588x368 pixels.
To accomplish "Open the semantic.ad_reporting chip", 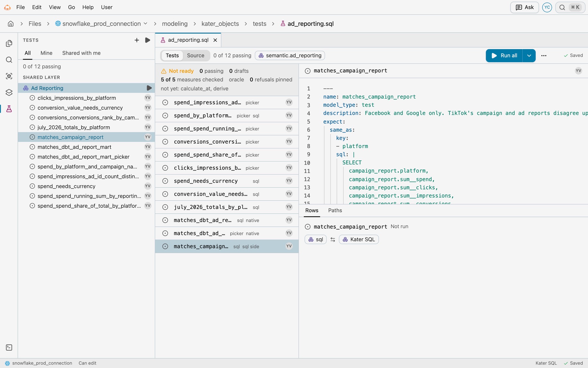I will [x=290, y=56].
